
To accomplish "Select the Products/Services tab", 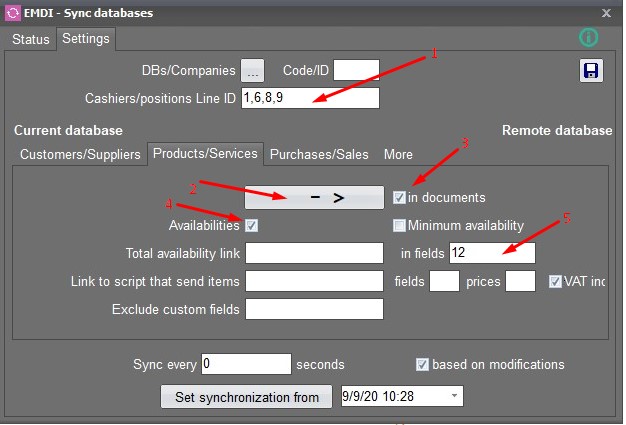I will pos(205,154).
